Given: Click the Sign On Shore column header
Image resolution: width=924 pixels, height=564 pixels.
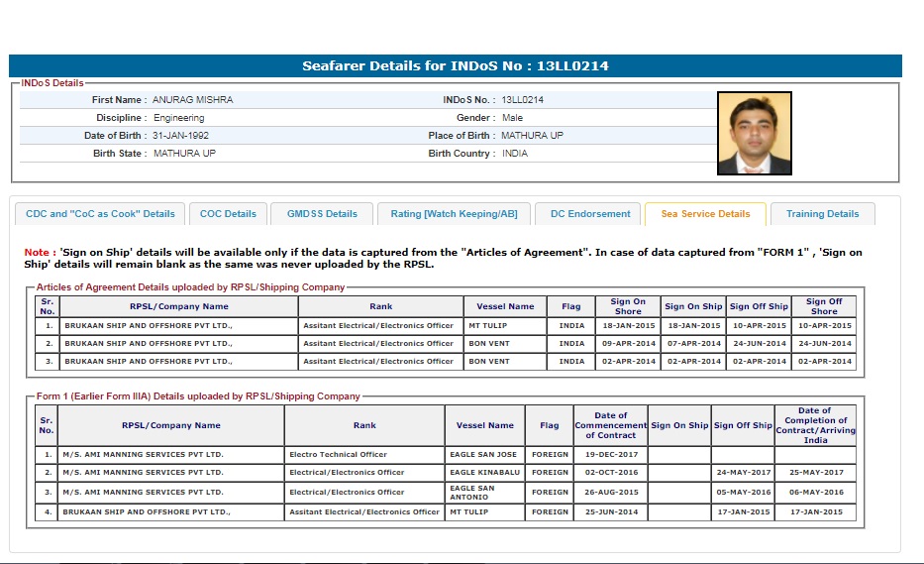Looking at the screenshot, I should pyautogui.click(x=628, y=306).
